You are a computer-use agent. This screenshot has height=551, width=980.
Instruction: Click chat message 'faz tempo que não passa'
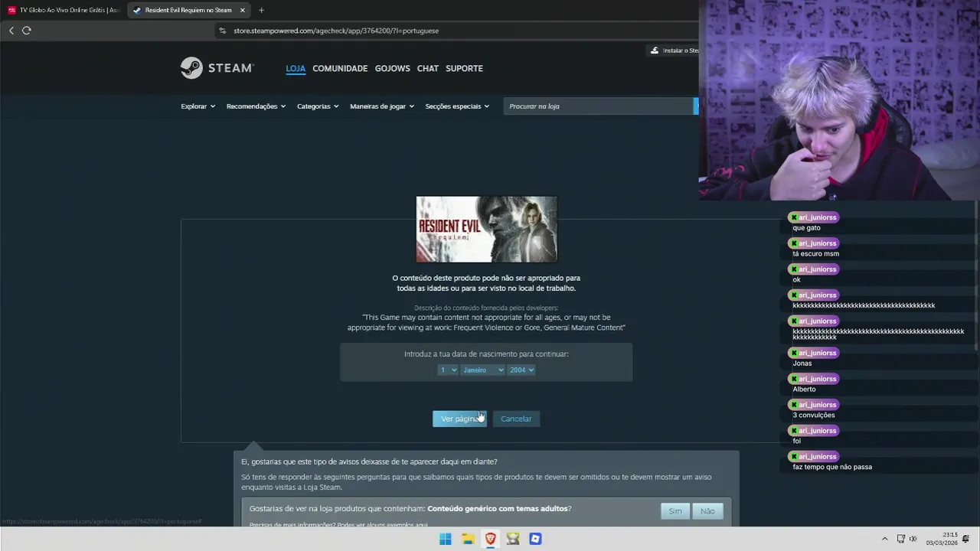point(832,467)
